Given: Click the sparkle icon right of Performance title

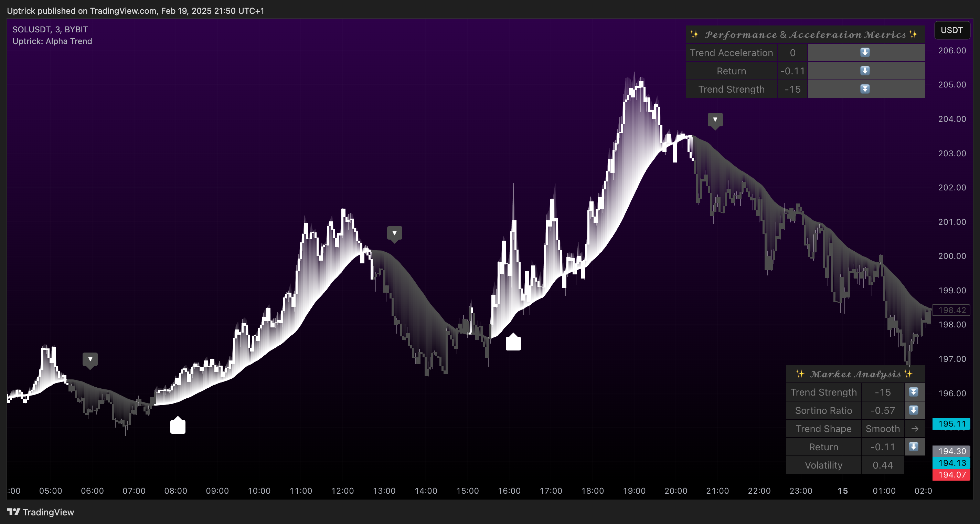Looking at the screenshot, I should click(x=914, y=35).
